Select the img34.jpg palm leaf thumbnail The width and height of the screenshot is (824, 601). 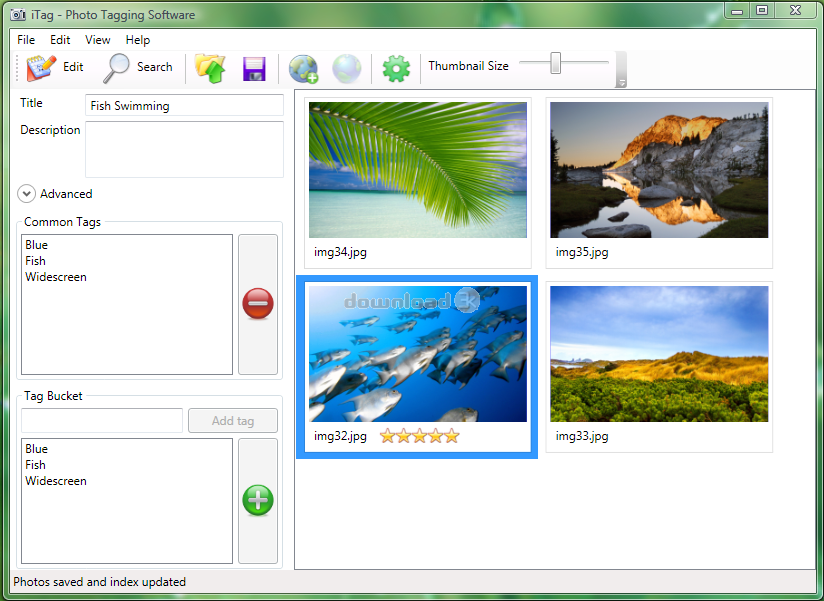pos(417,170)
